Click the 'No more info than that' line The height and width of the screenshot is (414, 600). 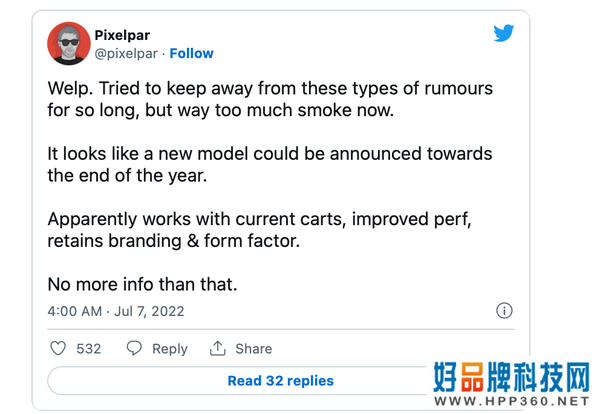click(x=142, y=285)
